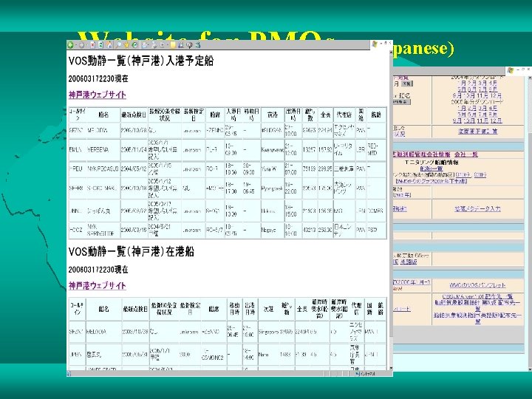Viewport: 532px width, 399px height.
Task: Open 英語版 link in the back window
Action: click(x=408, y=262)
